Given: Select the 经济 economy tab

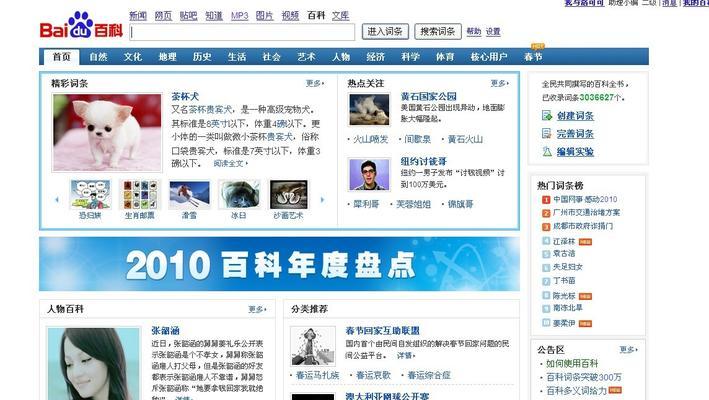Looking at the screenshot, I should click(376, 57).
